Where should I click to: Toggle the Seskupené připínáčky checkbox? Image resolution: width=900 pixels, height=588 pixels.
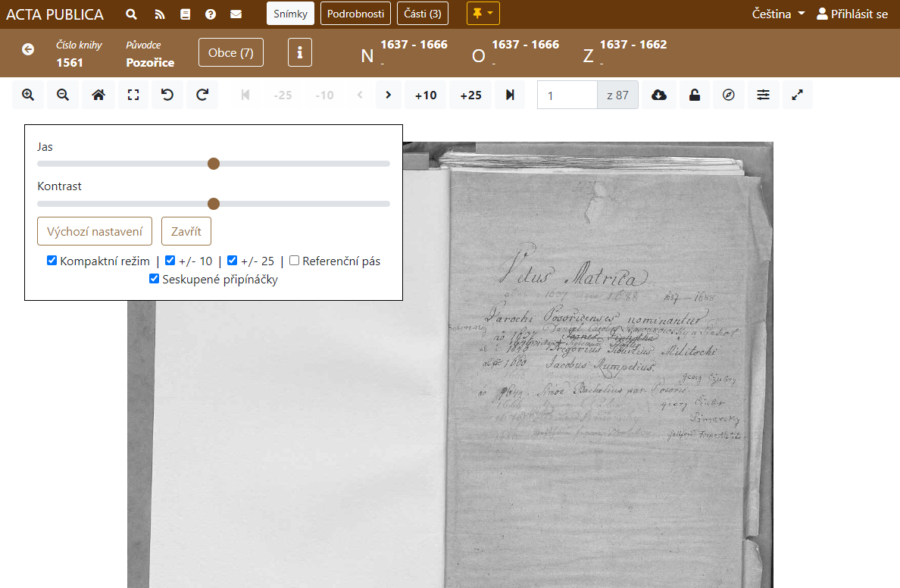tap(155, 279)
